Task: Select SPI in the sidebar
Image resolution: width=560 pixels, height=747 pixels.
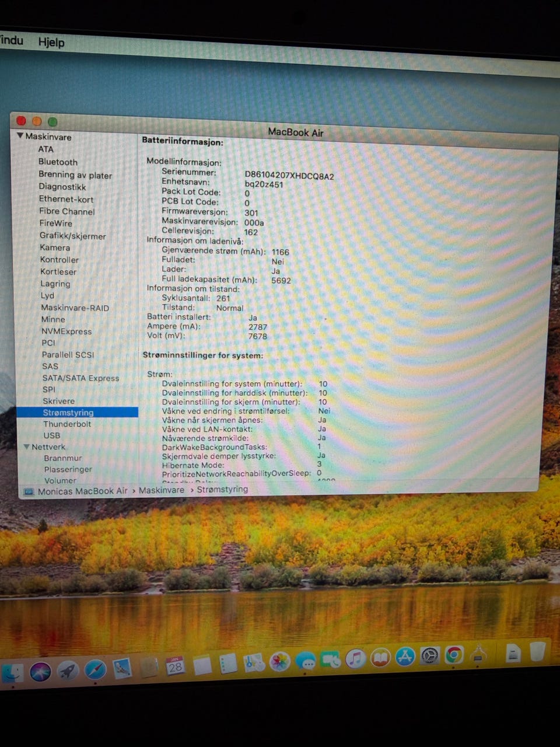Action: click(x=49, y=389)
